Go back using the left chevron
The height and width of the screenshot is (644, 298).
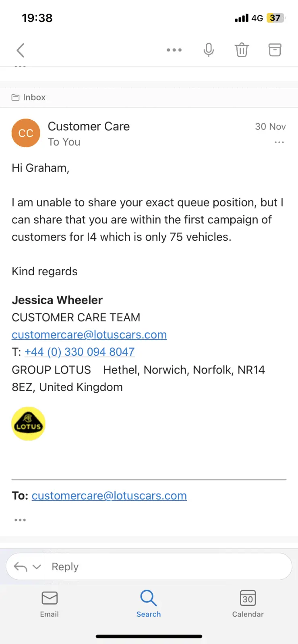click(21, 50)
